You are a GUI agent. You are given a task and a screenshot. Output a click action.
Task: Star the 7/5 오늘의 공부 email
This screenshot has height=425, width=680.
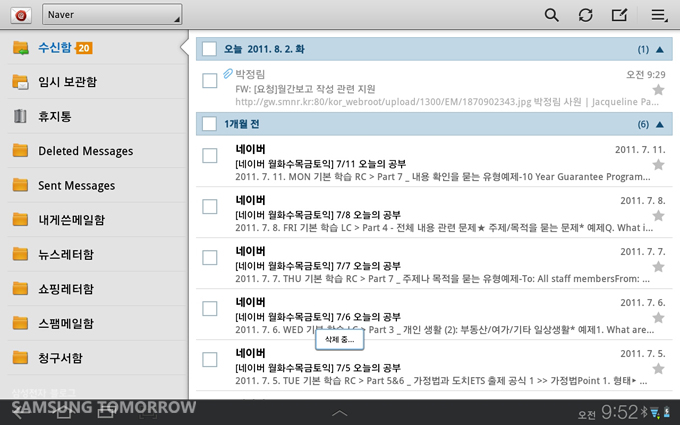(658, 369)
